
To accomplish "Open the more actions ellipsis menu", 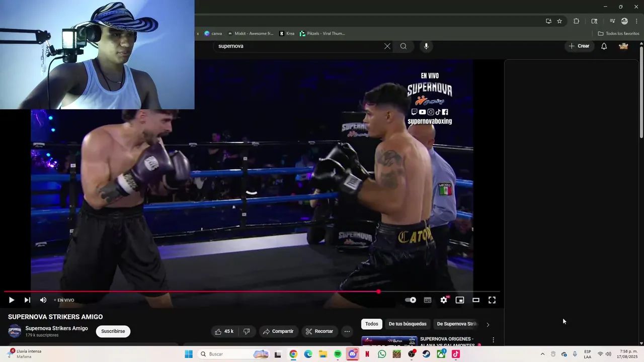I will point(347,331).
